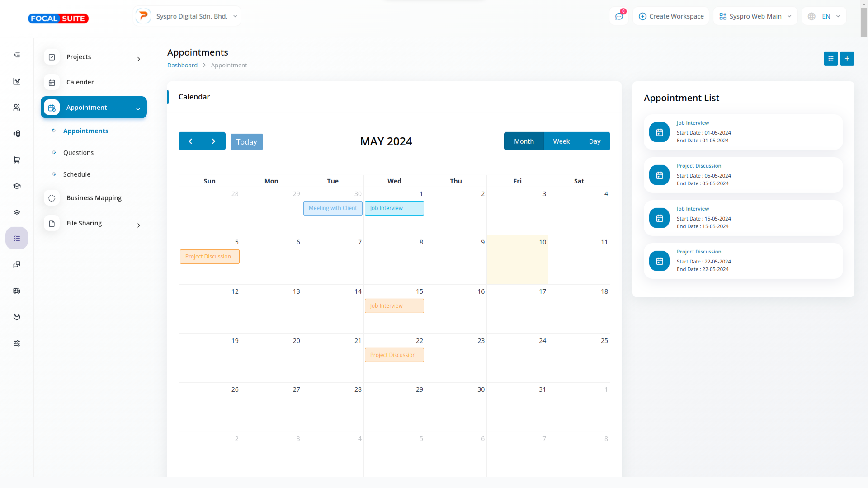Select the Month view toggle
The image size is (868, 488).
pos(524,141)
